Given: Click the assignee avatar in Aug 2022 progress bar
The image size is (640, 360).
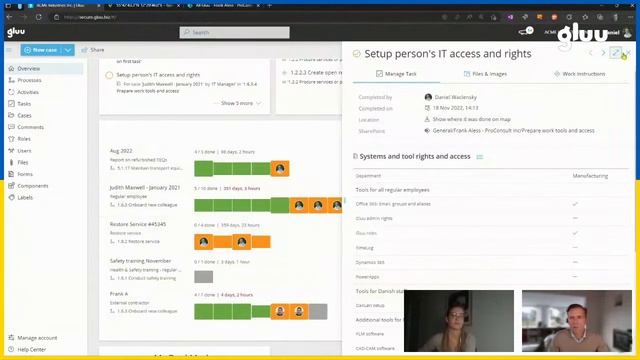Looking at the screenshot, I should click(x=280, y=169).
